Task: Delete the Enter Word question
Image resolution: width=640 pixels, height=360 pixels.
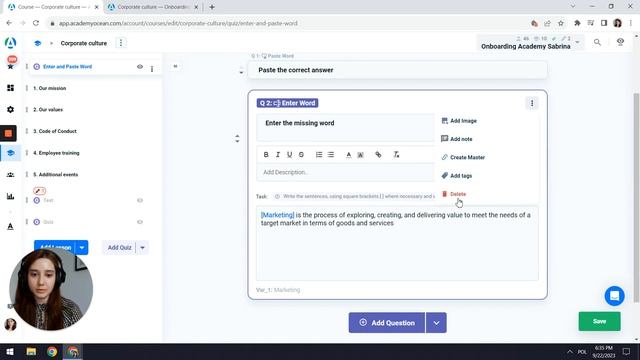Action: pyautogui.click(x=454, y=194)
